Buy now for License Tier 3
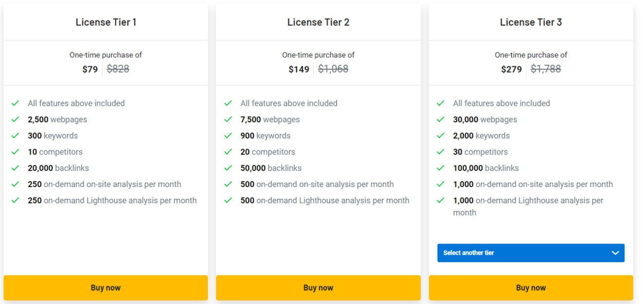This screenshot has height=304, width=644. click(x=531, y=287)
